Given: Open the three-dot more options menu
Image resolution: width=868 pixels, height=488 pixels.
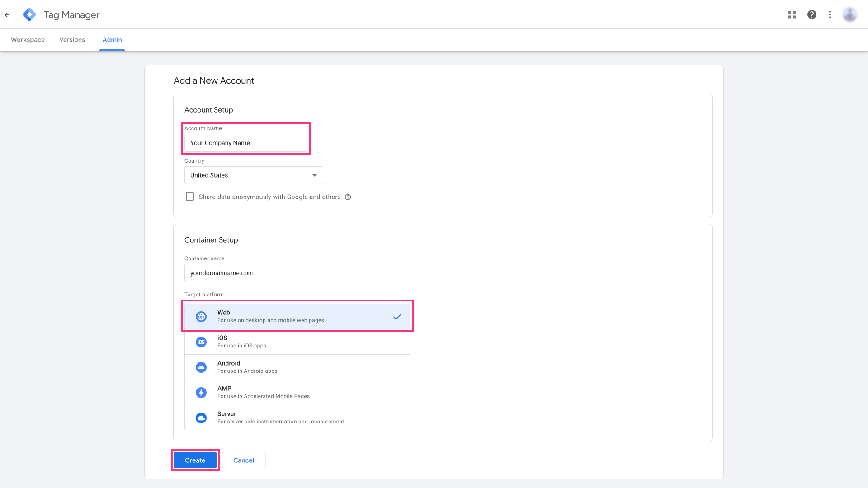Looking at the screenshot, I should click(830, 14).
